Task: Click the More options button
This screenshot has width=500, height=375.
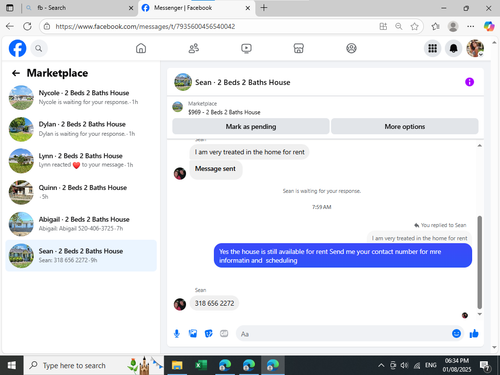Action: tap(405, 126)
